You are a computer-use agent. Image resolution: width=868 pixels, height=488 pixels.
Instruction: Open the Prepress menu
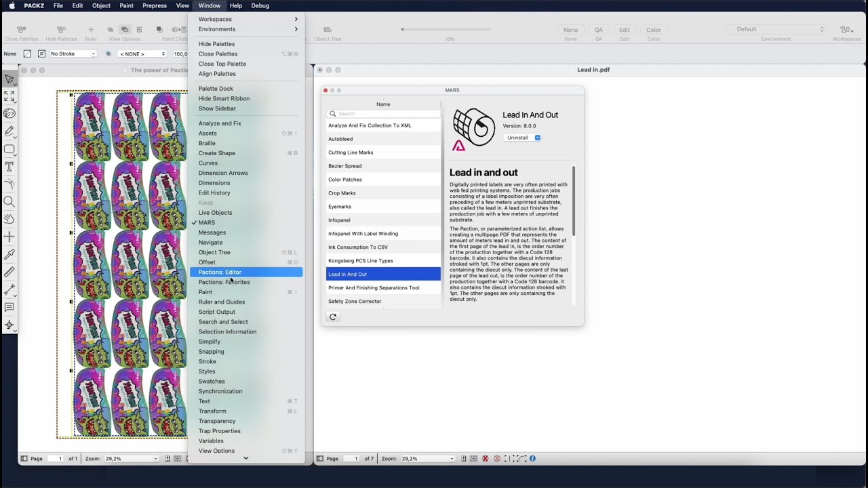coord(154,5)
